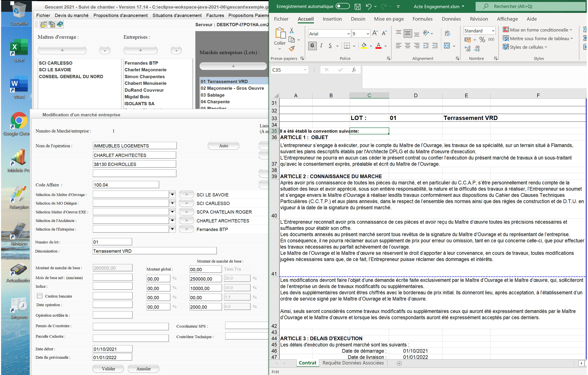Open Corbeille on the desktop
This screenshot has height=375, width=588.
(19, 14)
